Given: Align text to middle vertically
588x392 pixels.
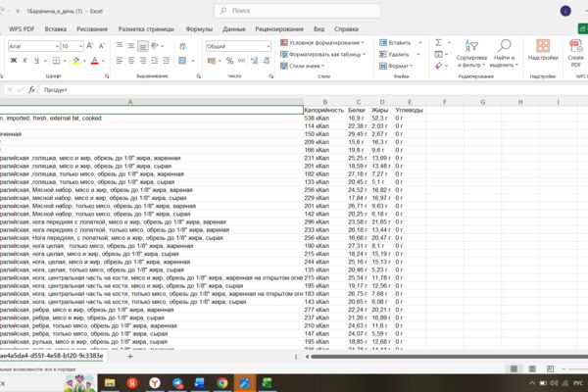Looking at the screenshot, I should (131, 46).
